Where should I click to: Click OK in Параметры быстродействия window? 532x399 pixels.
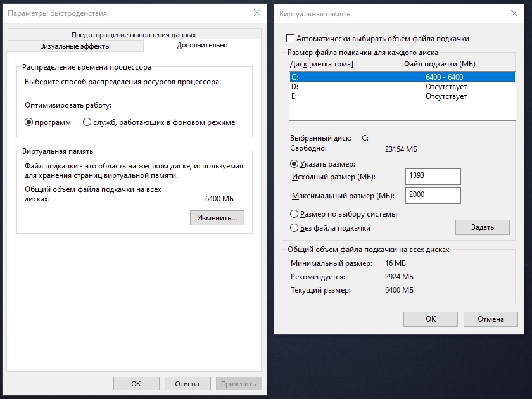136,383
